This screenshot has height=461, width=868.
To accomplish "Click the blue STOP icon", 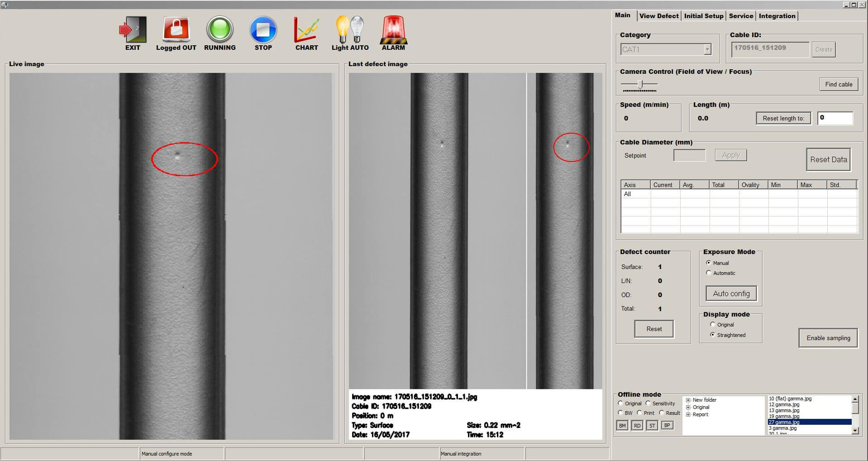I will (263, 29).
